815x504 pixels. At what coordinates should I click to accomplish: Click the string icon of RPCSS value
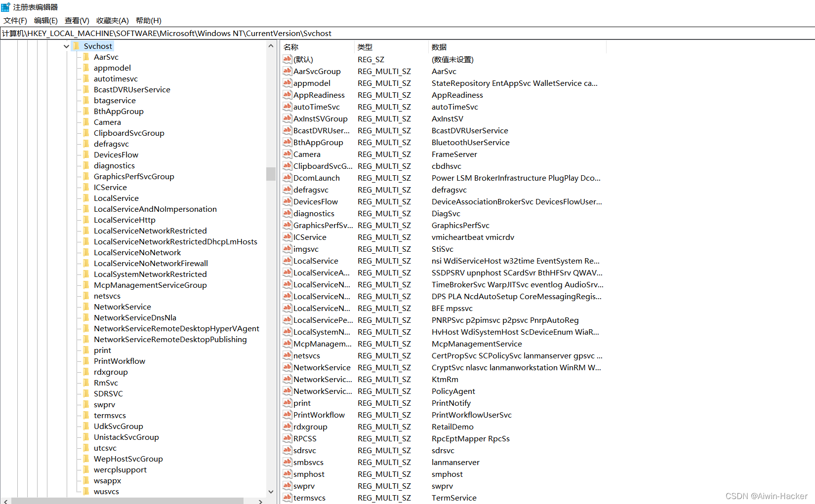[x=287, y=438]
